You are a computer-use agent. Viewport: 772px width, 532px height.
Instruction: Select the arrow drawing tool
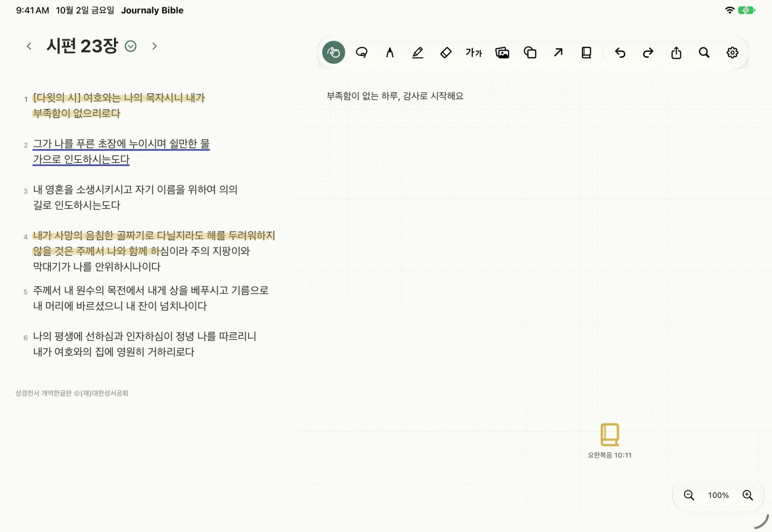tap(558, 53)
